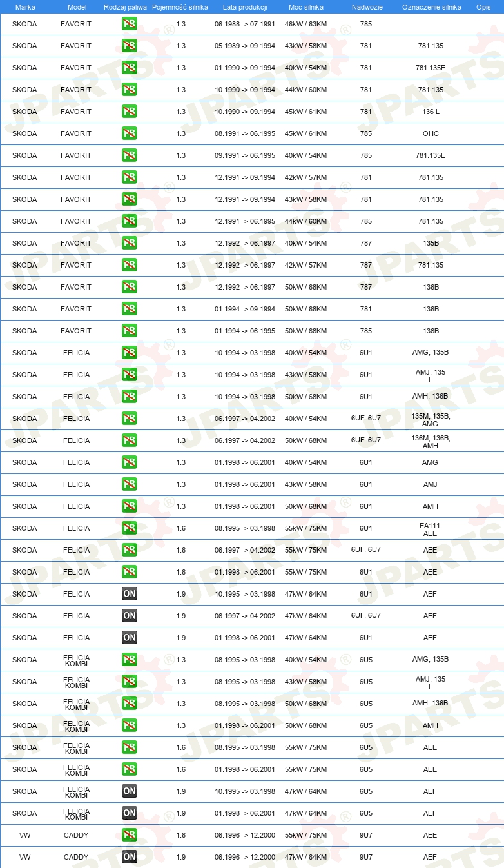504x868 pixels.
Task: Click diesel ON icon in FELICIA KOMBI 10.1995 row
Action: point(129,792)
